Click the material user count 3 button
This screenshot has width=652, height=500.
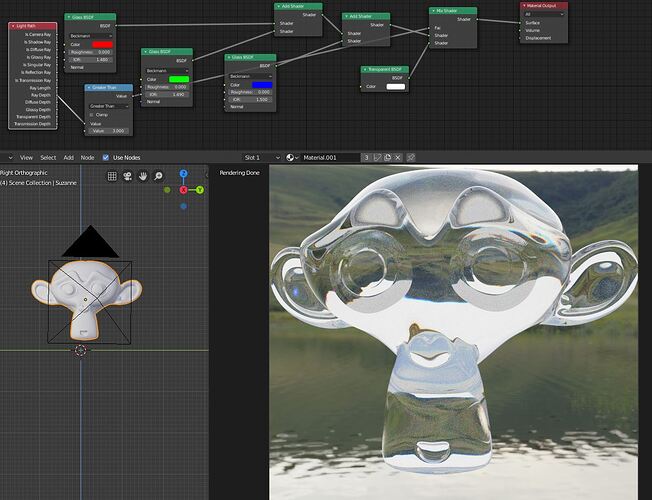366,158
